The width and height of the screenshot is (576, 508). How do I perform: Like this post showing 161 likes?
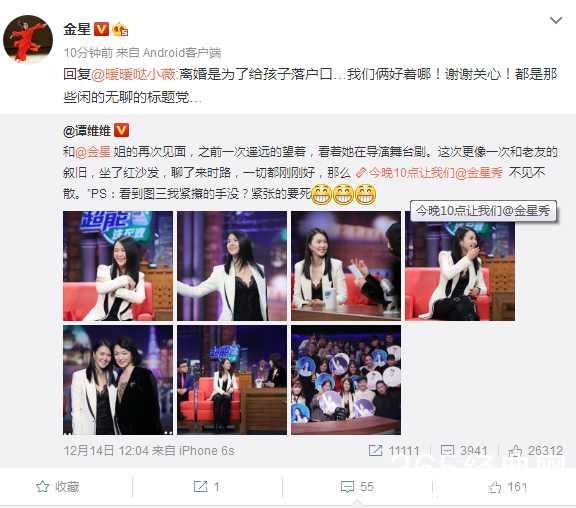coord(508,487)
